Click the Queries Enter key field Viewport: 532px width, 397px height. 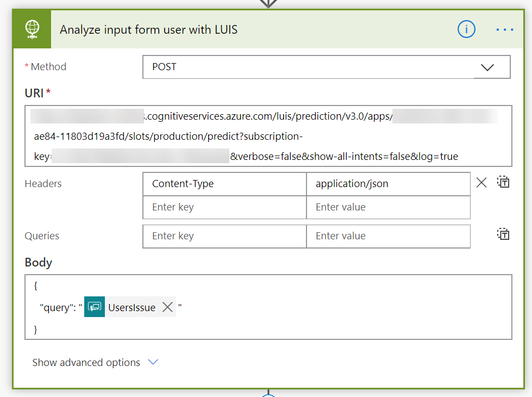coord(224,236)
